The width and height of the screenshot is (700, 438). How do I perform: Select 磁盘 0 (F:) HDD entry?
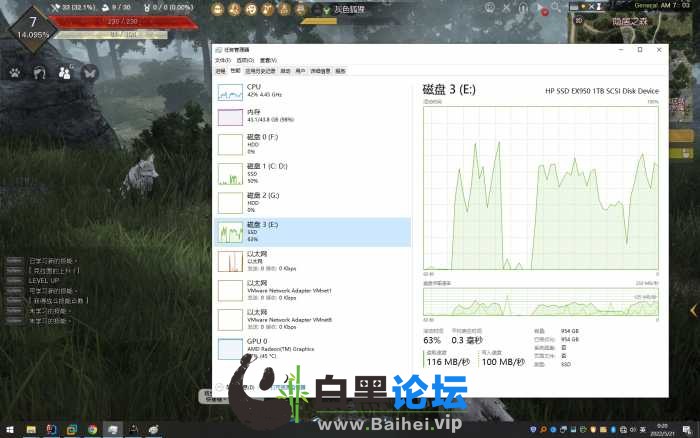pos(313,144)
